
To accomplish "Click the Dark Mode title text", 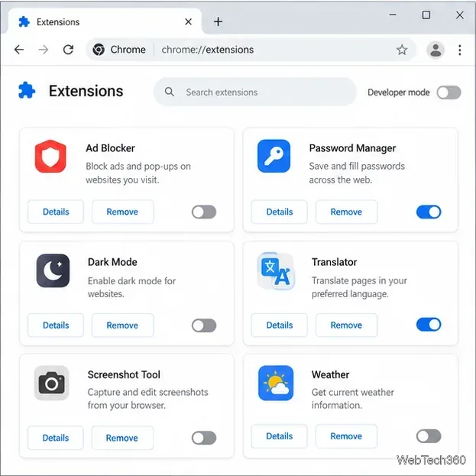I will click(112, 262).
